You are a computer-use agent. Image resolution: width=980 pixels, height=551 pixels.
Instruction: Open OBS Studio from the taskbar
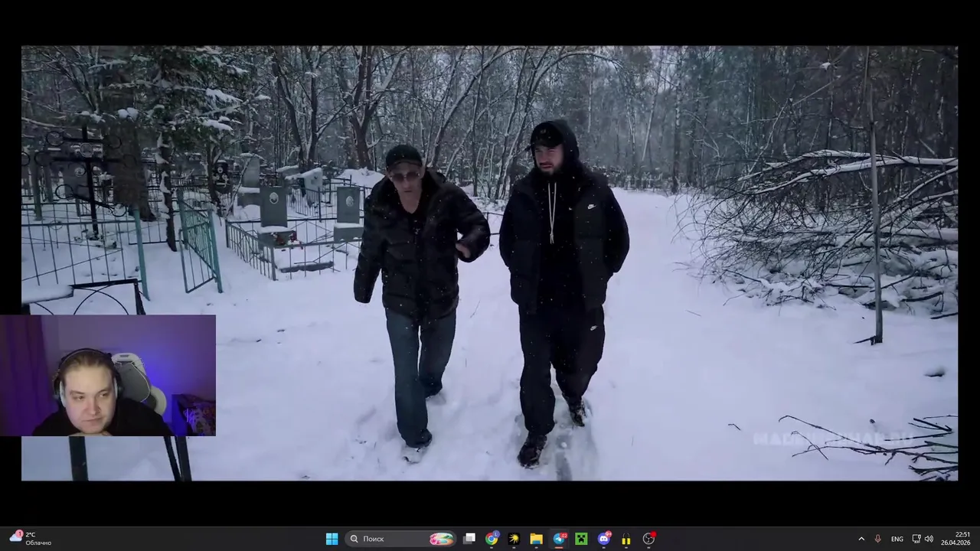pos(648,539)
